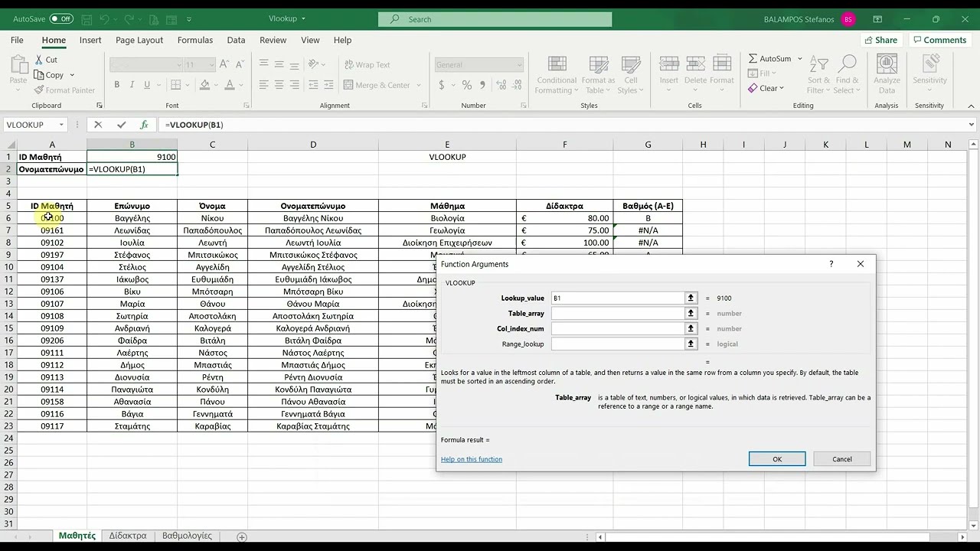Screen dimensions: 980x551
Task: Open the Copy dropdown arrow
Action: pyautogui.click(x=72, y=75)
